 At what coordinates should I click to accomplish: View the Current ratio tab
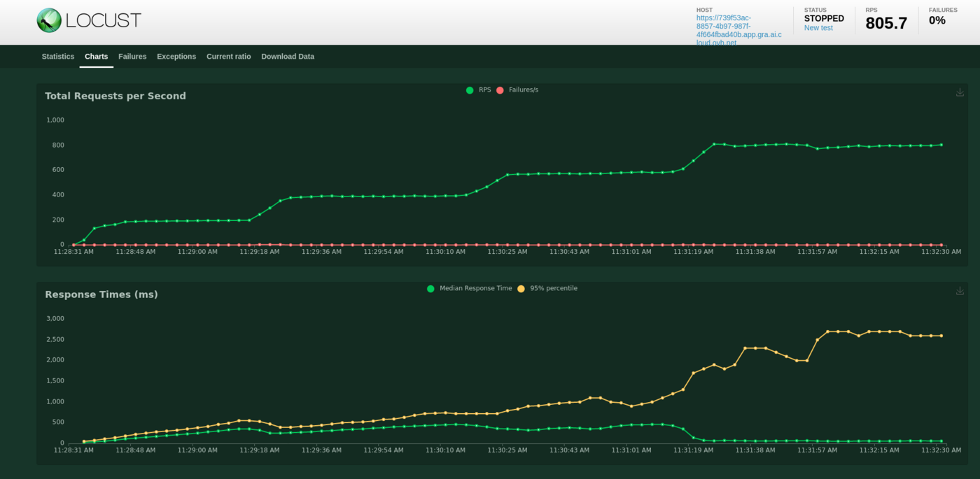pyautogui.click(x=228, y=57)
